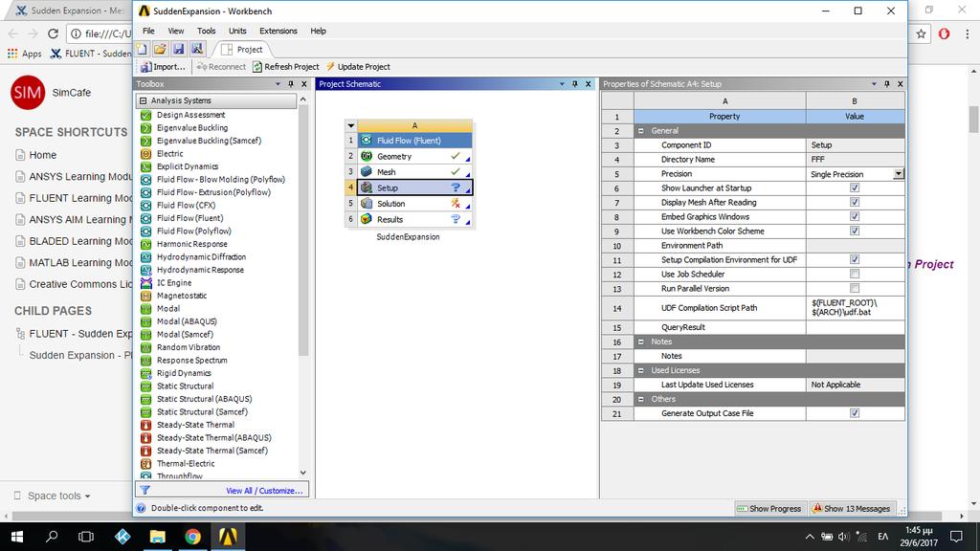This screenshot has width=980, height=551.
Task: Toggle Setup Compilation Environment for UDF checkbox
Action: 855,260
